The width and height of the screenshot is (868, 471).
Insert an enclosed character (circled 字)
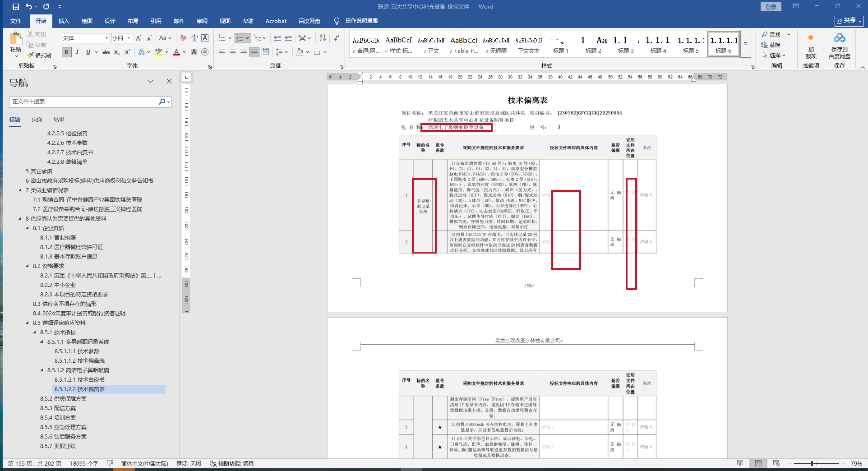[x=205, y=52]
